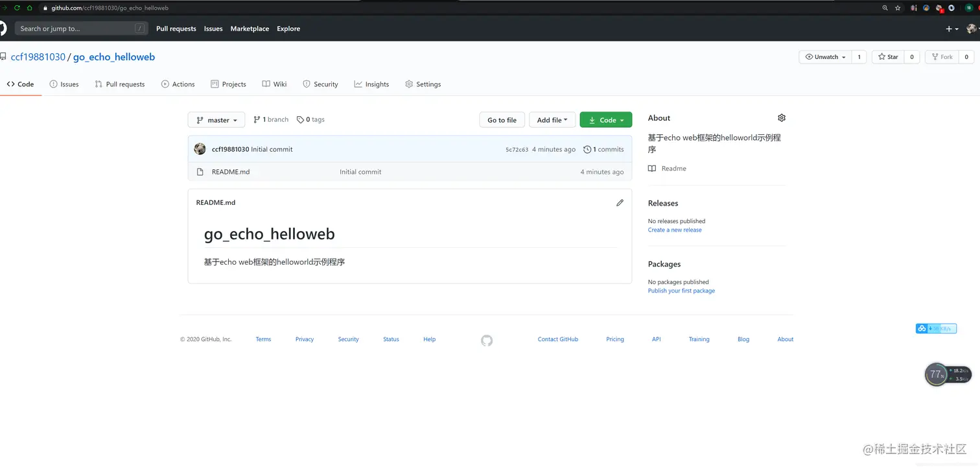The height and width of the screenshot is (469, 980).
Task: Open the Explore menu
Action: coord(288,29)
